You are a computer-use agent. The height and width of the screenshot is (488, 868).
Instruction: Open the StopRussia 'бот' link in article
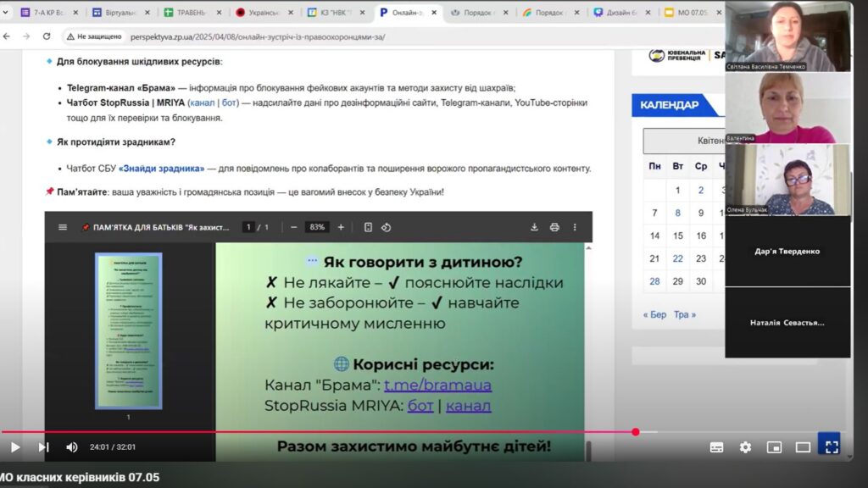pos(229,103)
